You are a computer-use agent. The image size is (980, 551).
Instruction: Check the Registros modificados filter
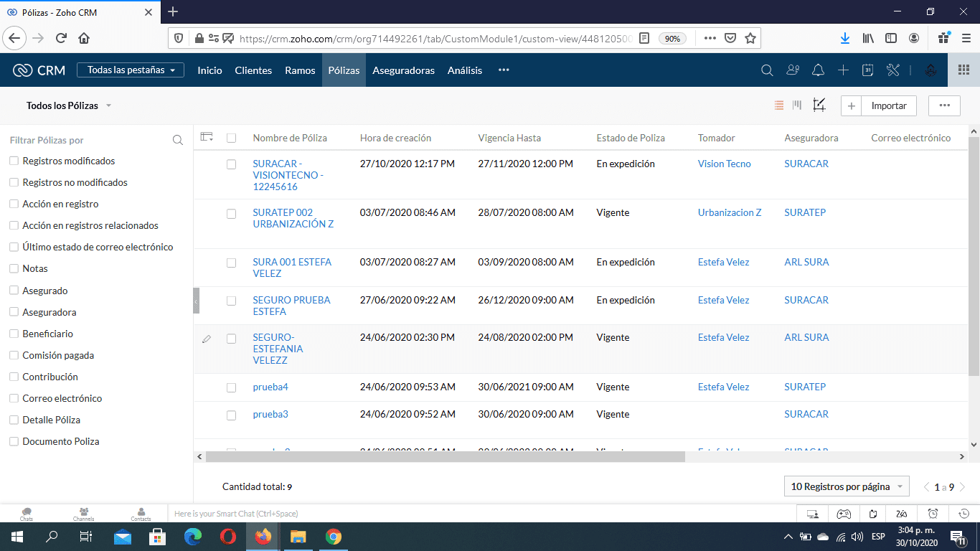(14, 161)
